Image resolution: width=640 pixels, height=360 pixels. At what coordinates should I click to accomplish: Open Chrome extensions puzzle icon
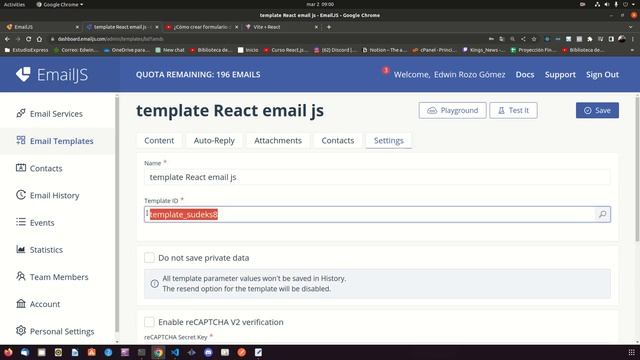[x=590, y=39]
